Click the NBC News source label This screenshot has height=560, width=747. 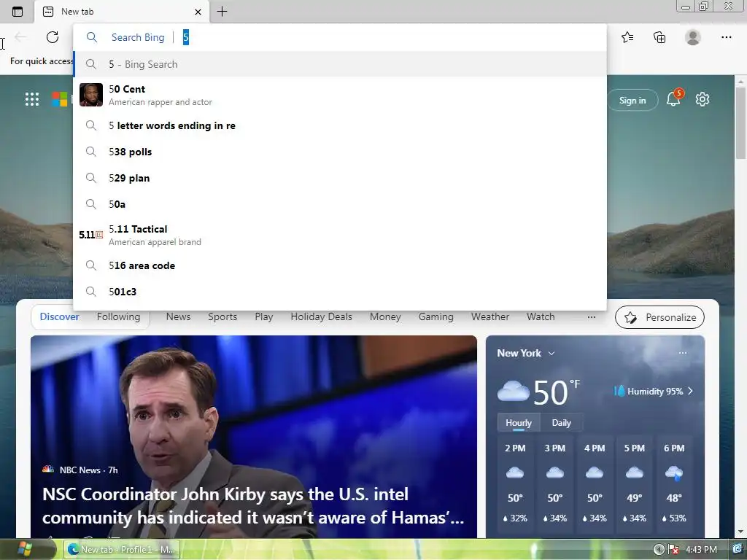(80, 470)
